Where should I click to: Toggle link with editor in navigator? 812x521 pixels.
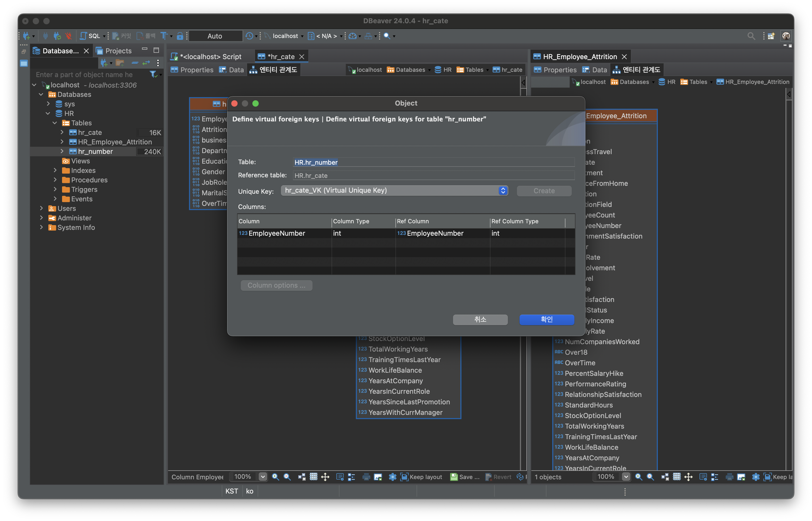[146, 63]
